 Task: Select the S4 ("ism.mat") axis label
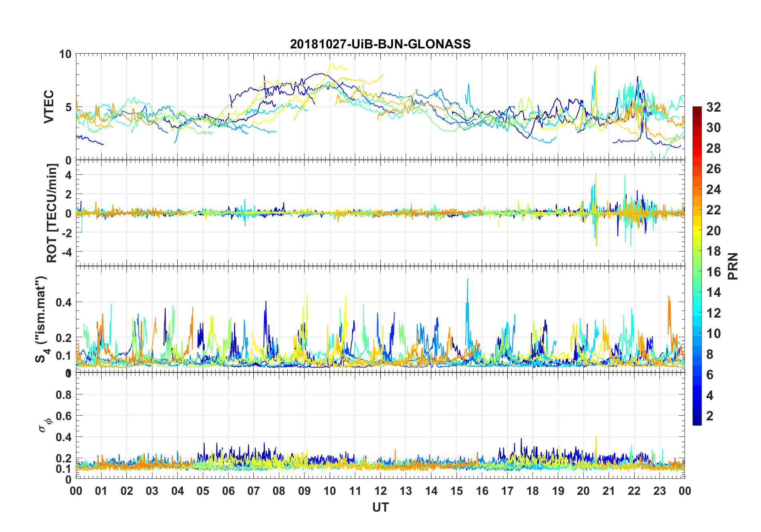click(41, 319)
